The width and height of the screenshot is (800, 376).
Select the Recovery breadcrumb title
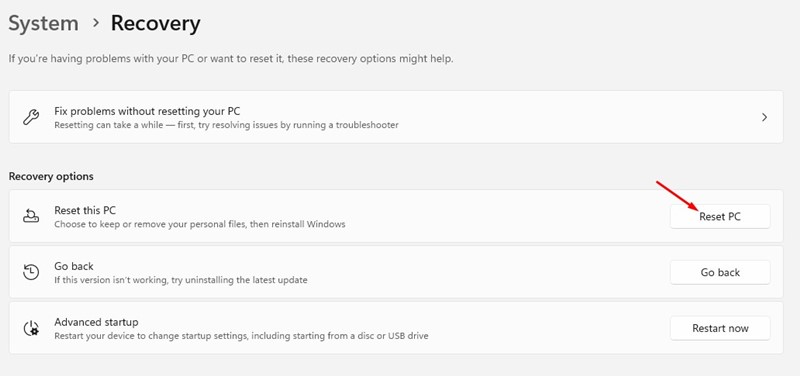pyautogui.click(x=156, y=24)
